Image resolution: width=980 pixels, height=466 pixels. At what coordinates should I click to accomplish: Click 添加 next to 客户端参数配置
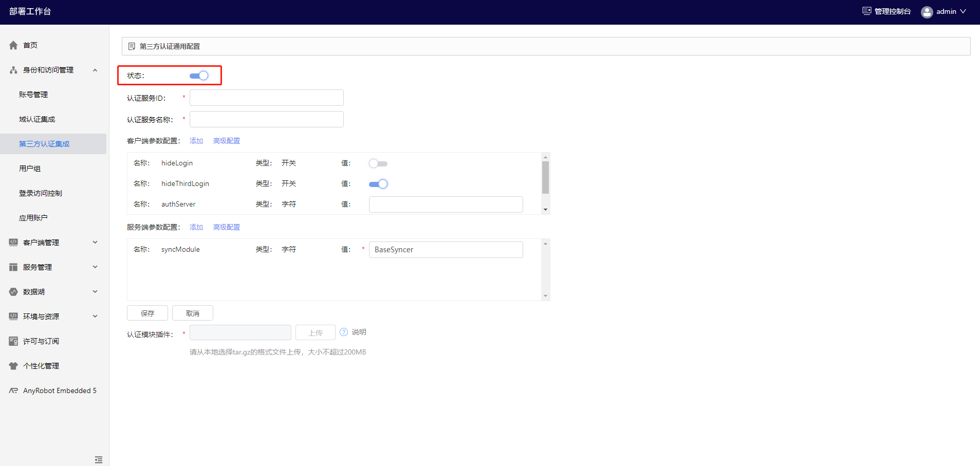click(196, 141)
